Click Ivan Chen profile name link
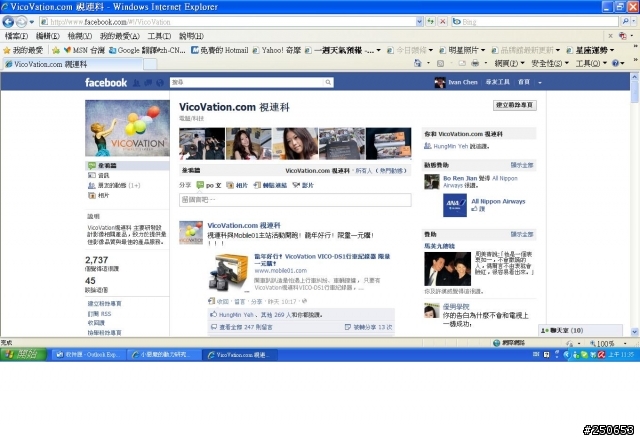 (462, 82)
